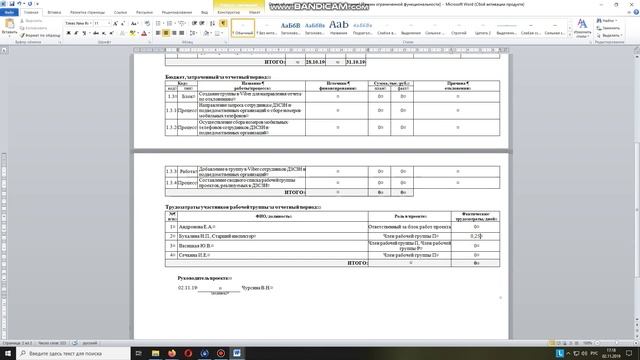Click Format Painter
This screenshot has height=360, width=640.
[40, 36]
